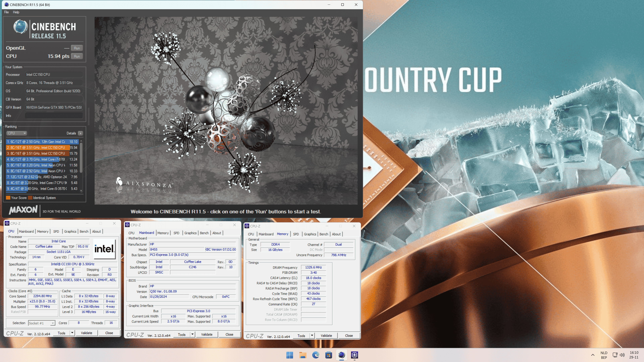Screen dimensions: 644x362
Task: Select ranking row Core i7-870 13.24
Action: [x=42, y=159]
